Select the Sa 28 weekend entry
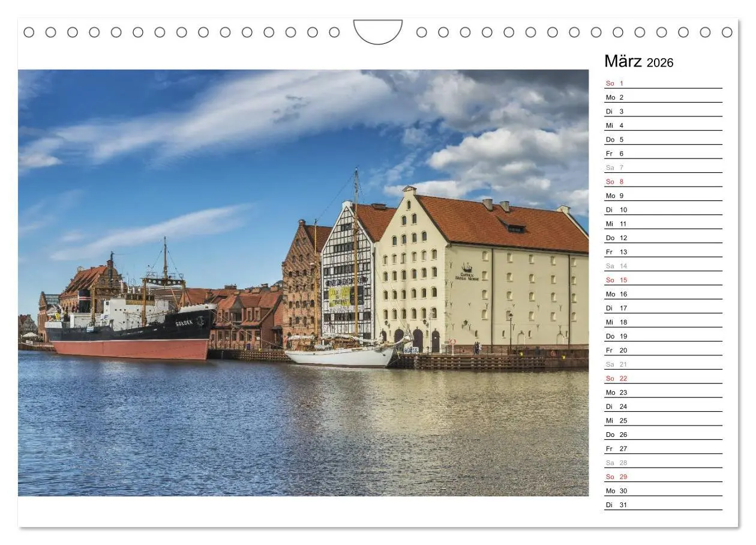Image resolution: width=756 pixels, height=545 pixels. [615, 462]
